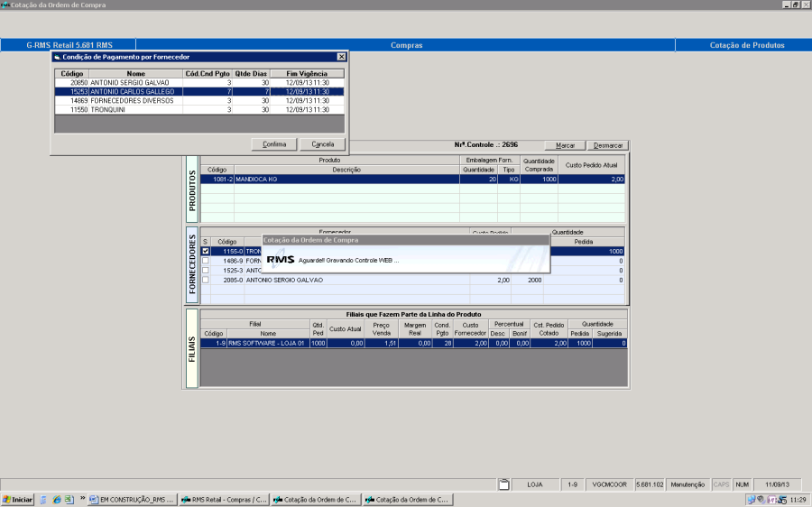Screen dimensions: 812x507
Task: Click the clipboard icon in status bar
Action: point(503,484)
